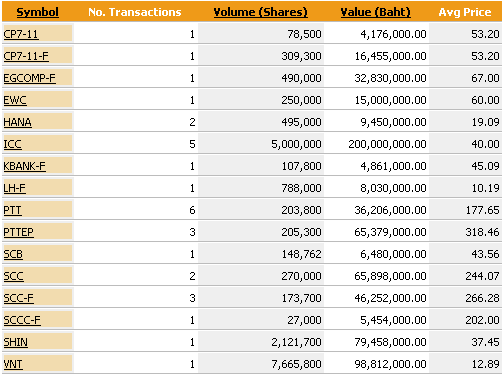Viewport: 502px width, 374px height.
Task: Open the HANA symbol link
Action: [18, 122]
